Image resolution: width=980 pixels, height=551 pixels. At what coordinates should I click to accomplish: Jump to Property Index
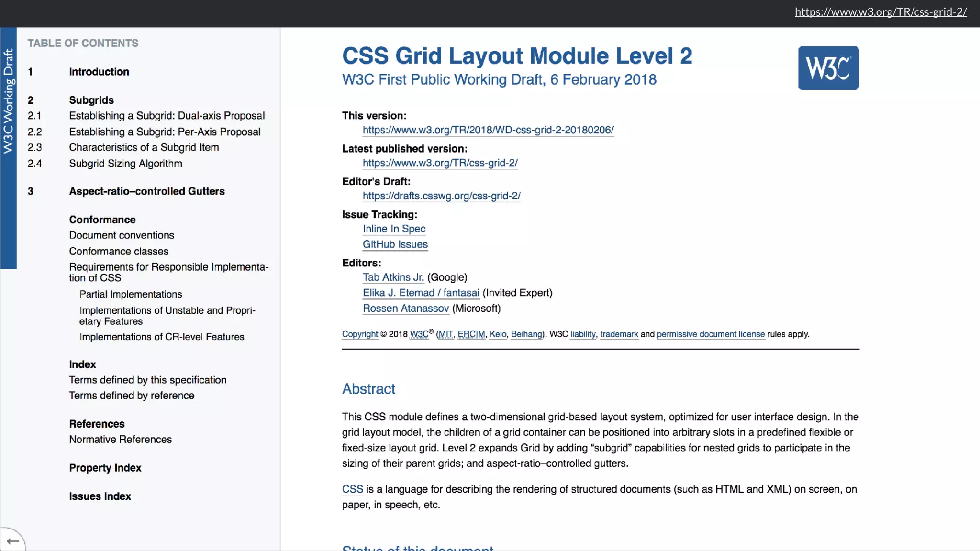point(105,468)
